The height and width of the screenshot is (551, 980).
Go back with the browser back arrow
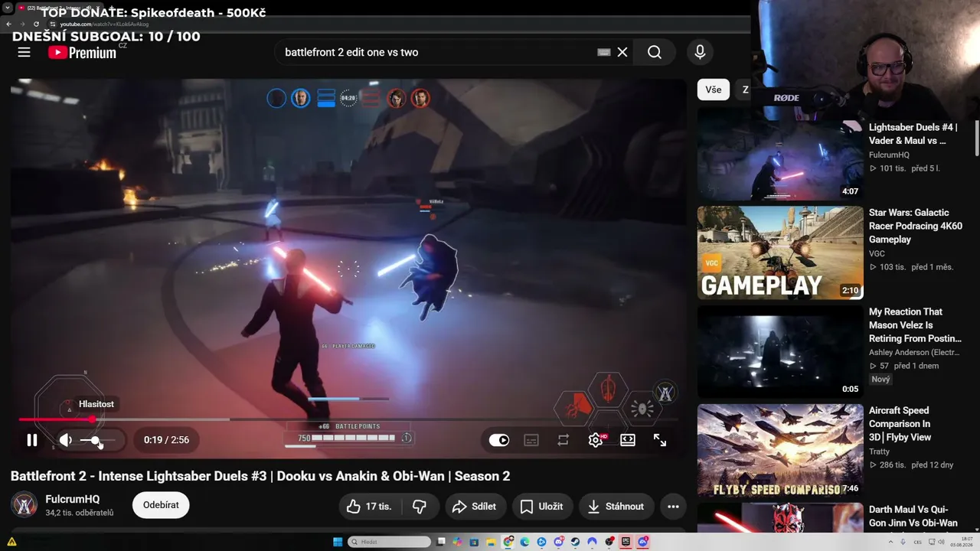[8, 24]
